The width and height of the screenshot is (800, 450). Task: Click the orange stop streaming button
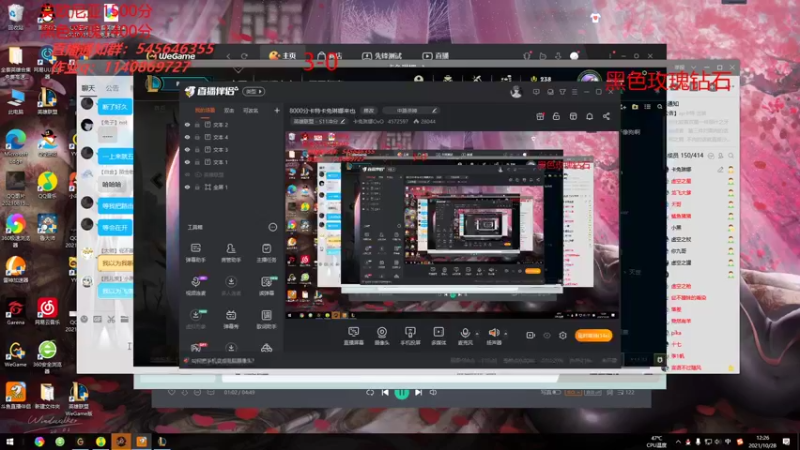[593, 335]
